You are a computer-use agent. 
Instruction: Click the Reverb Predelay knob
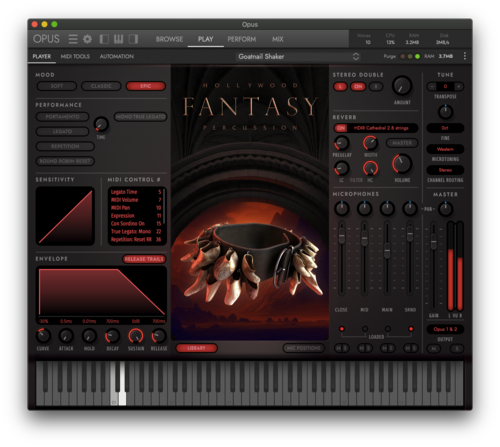click(x=341, y=143)
